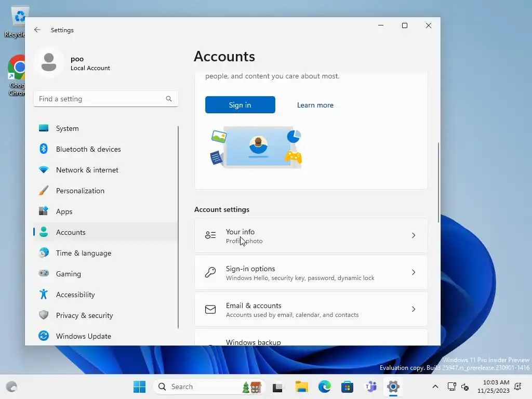Click the Accounts person icon in sidebar
This screenshot has height=399, width=532.
pos(44,232)
